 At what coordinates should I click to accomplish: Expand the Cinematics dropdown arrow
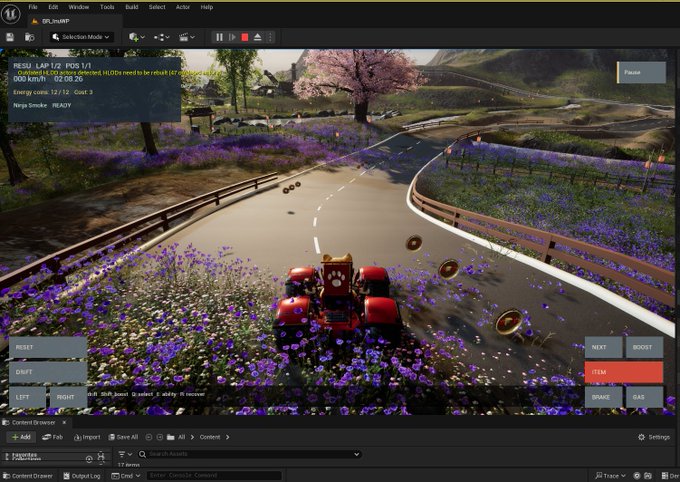pos(193,37)
